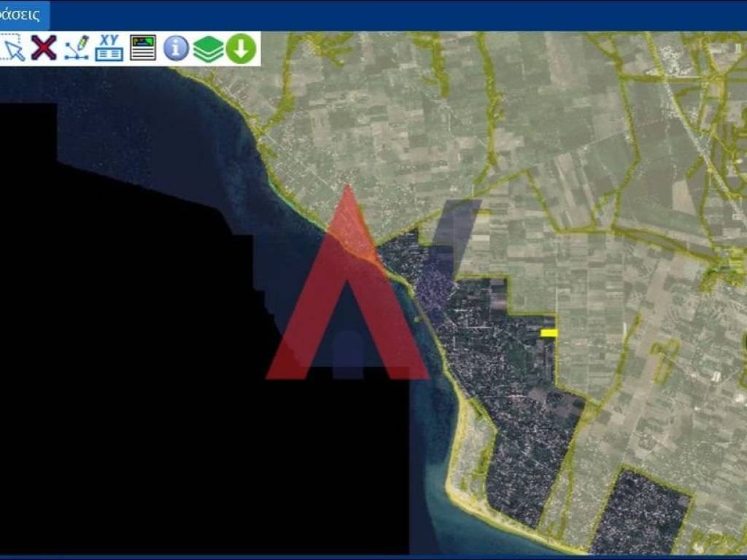Activate the draw polyline pencil tool
The width and height of the screenshot is (747, 560).
click(77, 48)
